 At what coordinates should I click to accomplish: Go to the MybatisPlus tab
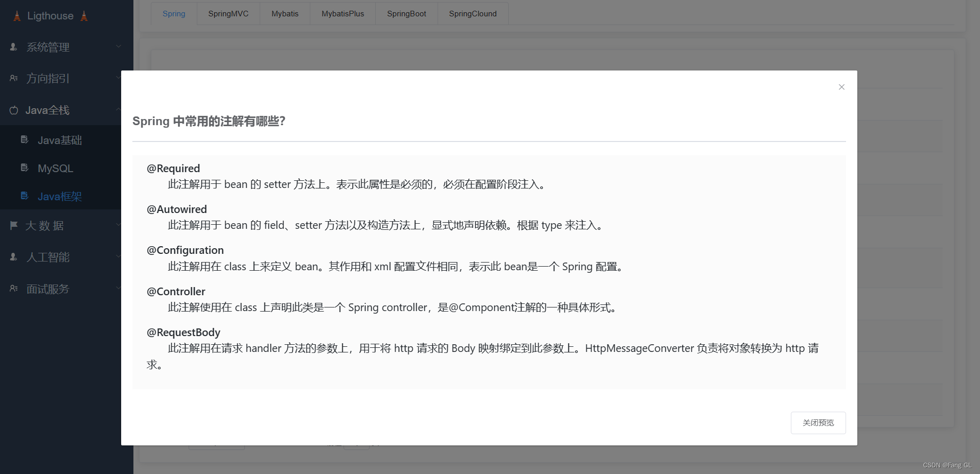[x=343, y=14]
